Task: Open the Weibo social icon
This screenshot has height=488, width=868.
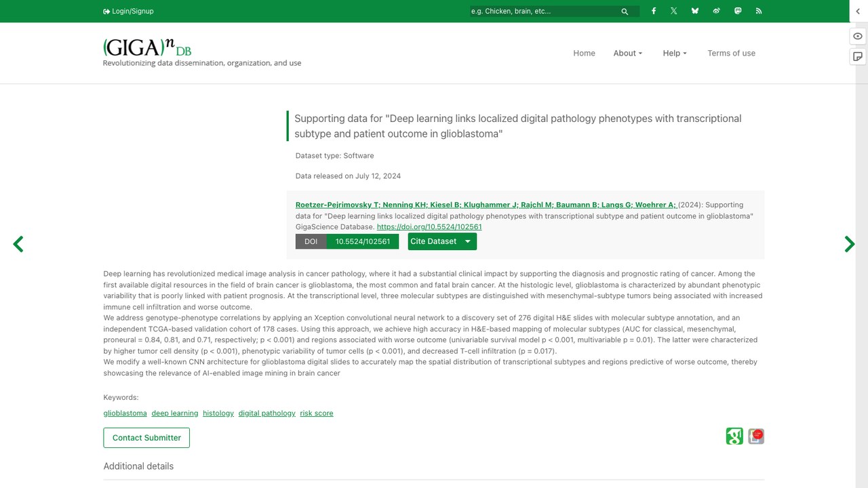Action: coord(716,11)
